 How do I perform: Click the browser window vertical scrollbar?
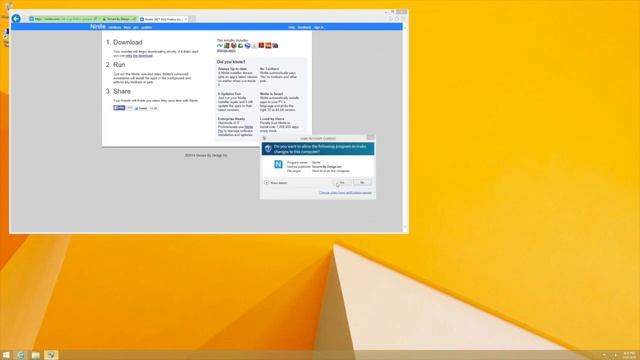pyautogui.click(x=405, y=127)
